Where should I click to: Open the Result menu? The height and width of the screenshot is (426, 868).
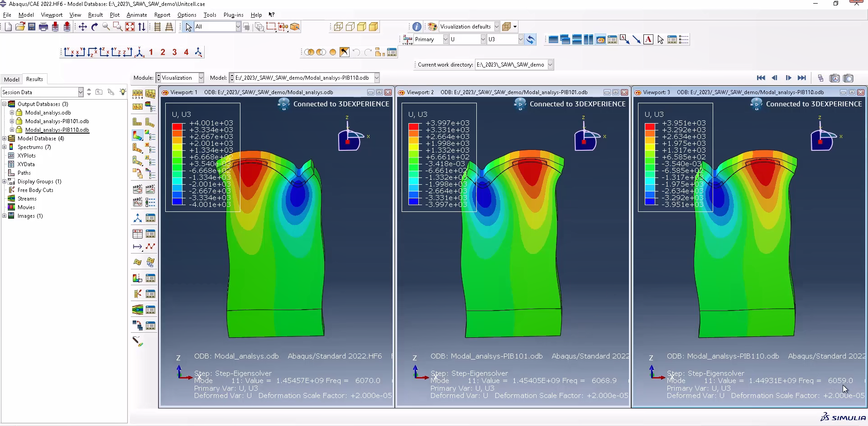pyautogui.click(x=95, y=15)
